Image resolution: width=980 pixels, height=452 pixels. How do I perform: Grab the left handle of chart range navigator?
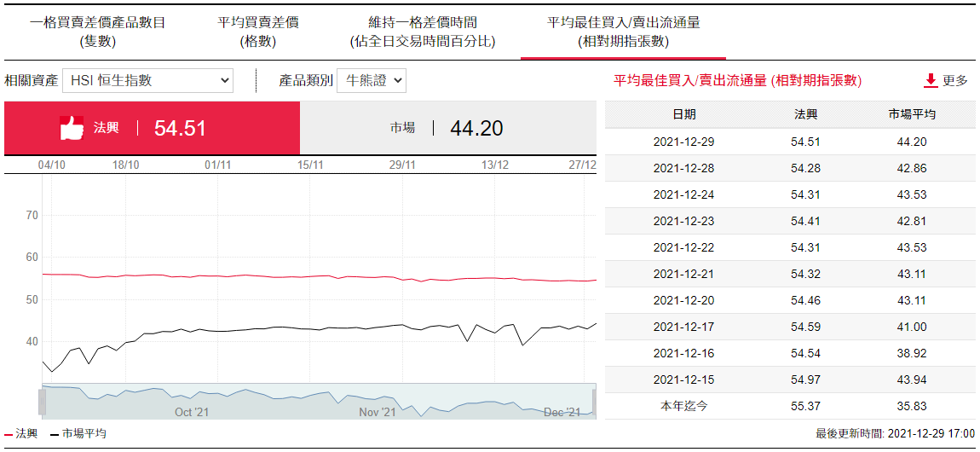pyautogui.click(x=41, y=402)
